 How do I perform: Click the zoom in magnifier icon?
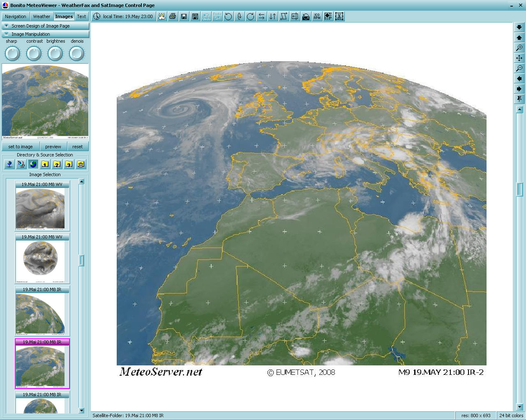pos(519,48)
